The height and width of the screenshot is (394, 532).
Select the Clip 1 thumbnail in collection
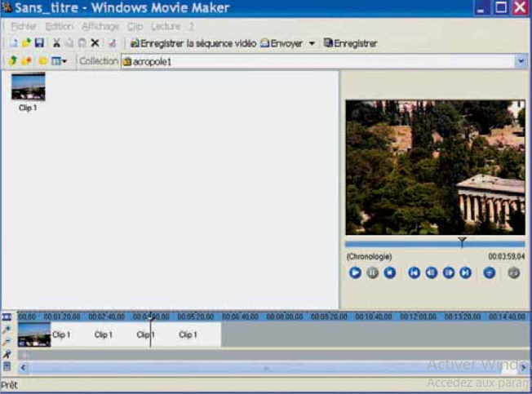click(x=28, y=86)
